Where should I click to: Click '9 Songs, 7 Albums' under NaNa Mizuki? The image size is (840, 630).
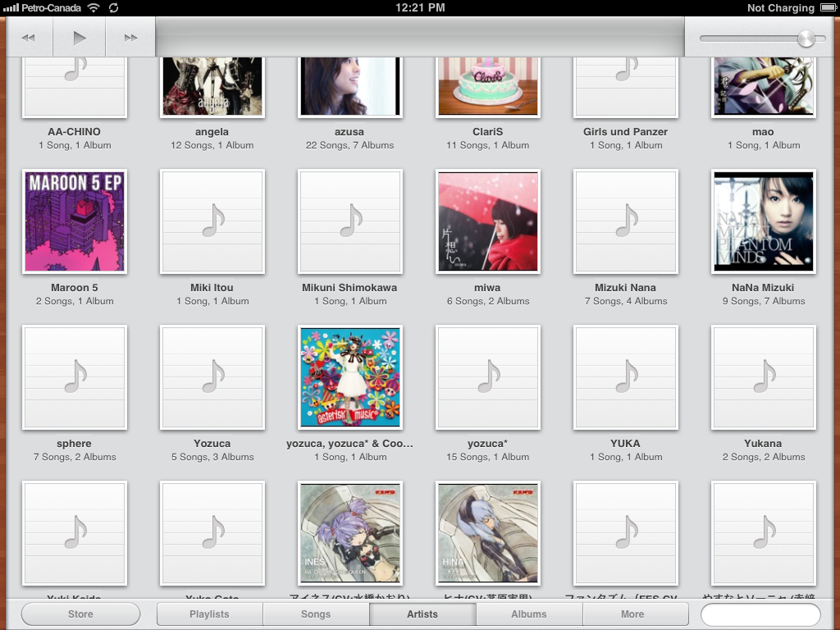764,301
